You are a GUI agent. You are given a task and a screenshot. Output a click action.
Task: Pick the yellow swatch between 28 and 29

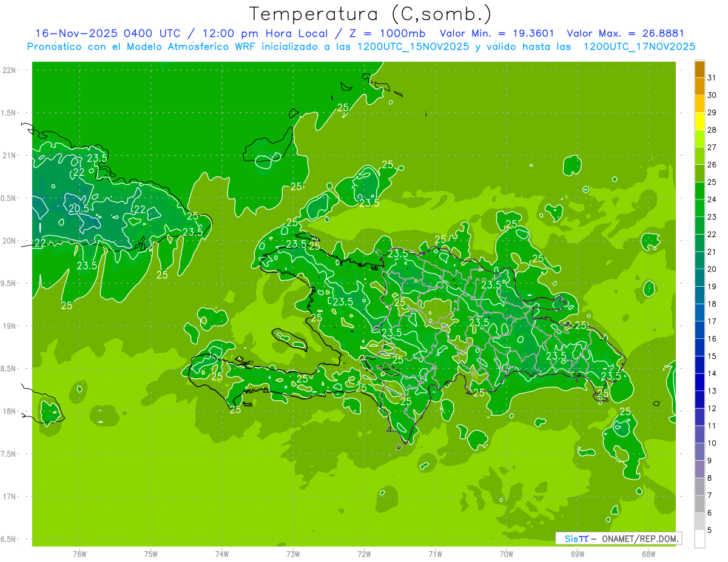pos(699,121)
